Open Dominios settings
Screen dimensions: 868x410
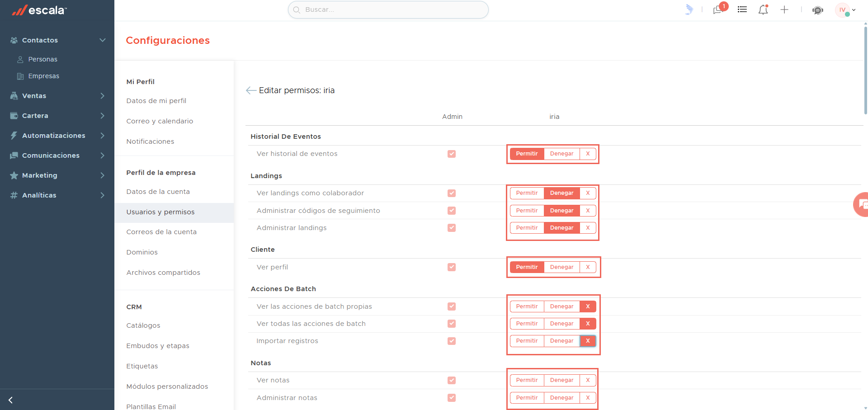click(142, 252)
